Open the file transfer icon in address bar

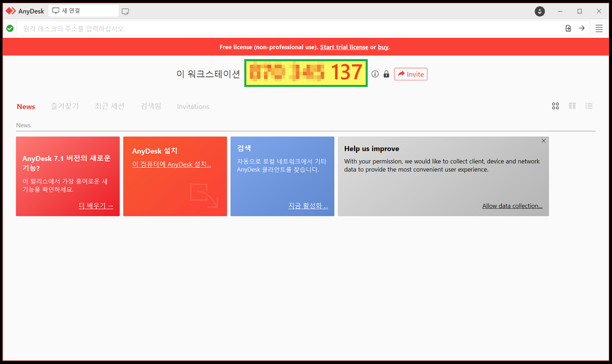tap(568, 28)
